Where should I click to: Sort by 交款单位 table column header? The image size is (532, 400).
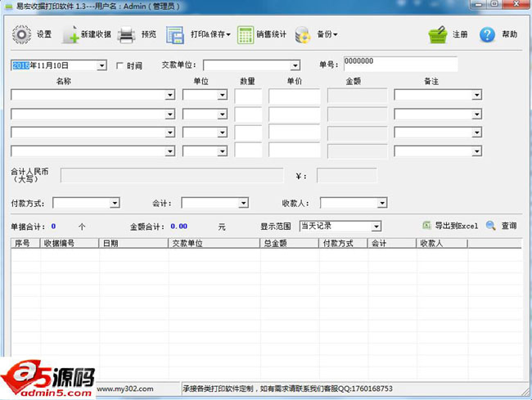coord(214,243)
